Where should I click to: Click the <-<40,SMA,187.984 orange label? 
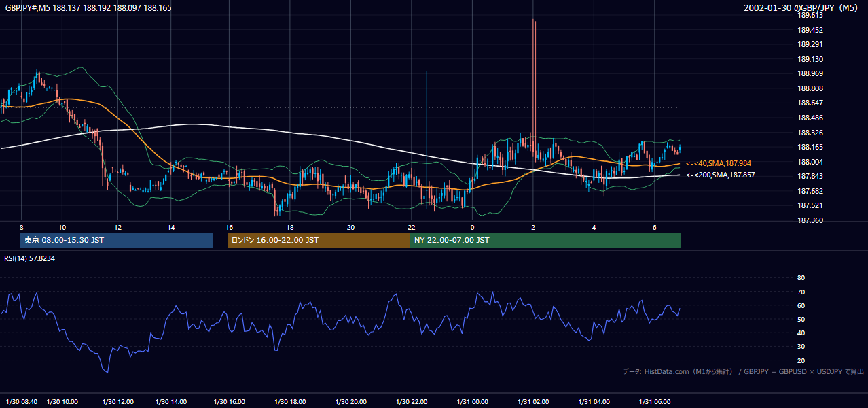[x=719, y=163]
